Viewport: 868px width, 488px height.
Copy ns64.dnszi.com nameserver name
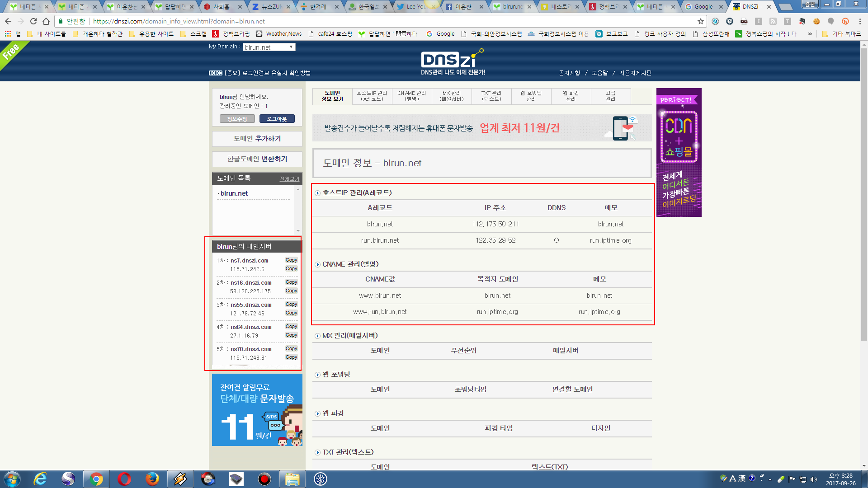[x=292, y=327]
